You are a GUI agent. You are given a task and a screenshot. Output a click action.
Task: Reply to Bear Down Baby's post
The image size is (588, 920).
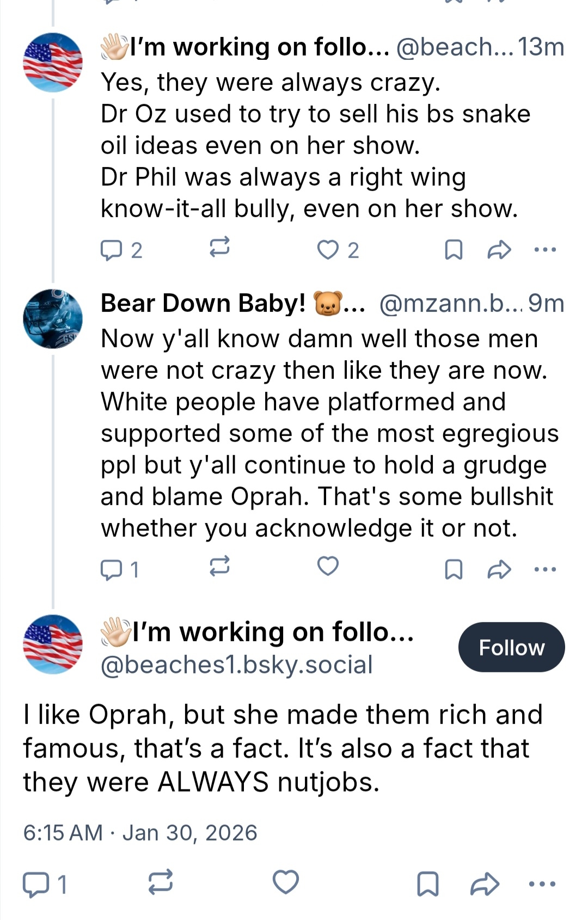pos(112,569)
